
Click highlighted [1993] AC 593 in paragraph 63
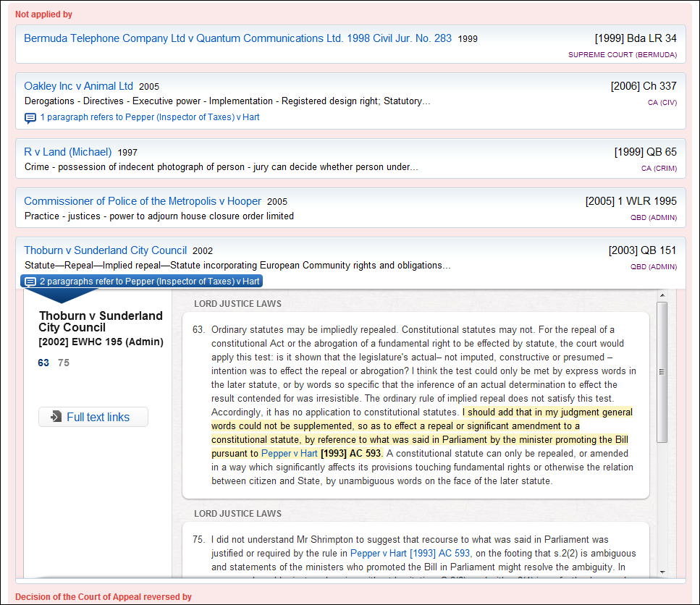[351, 453]
